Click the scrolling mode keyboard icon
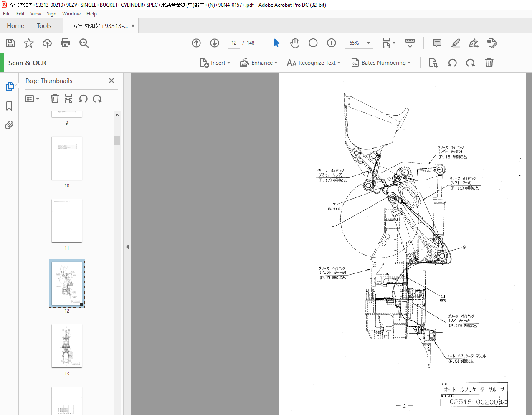Viewport: 532px width, 415px height. click(410, 43)
